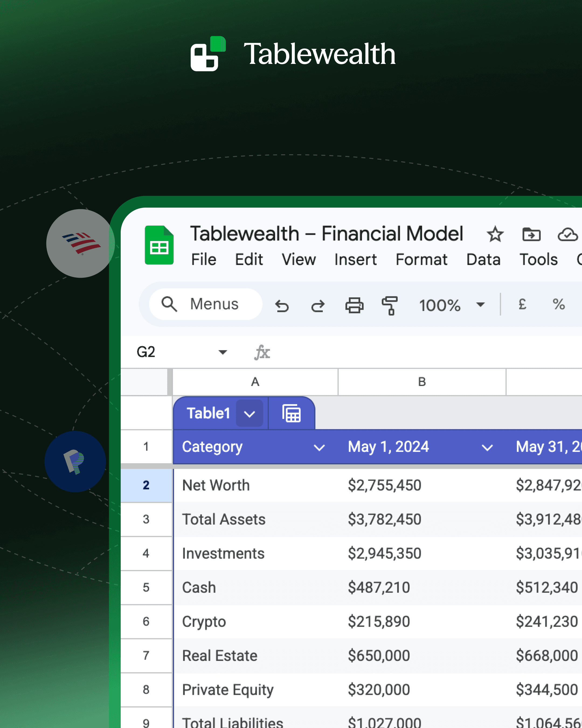Open the Data menu
Image resolution: width=582 pixels, height=728 pixels.
[483, 260]
